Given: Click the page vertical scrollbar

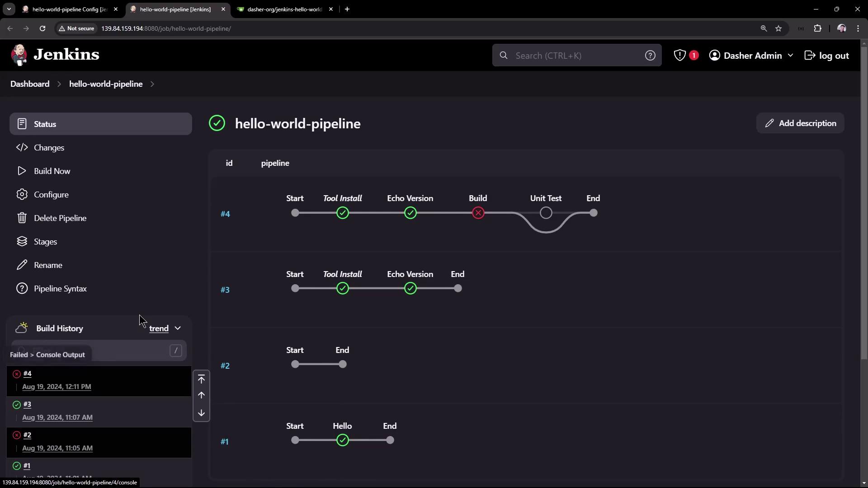Looking at the screenshot, I should coord(864,203).
